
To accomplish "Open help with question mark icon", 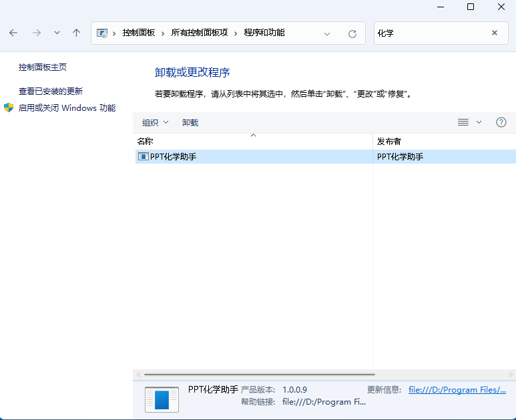I will coord(501,122).
